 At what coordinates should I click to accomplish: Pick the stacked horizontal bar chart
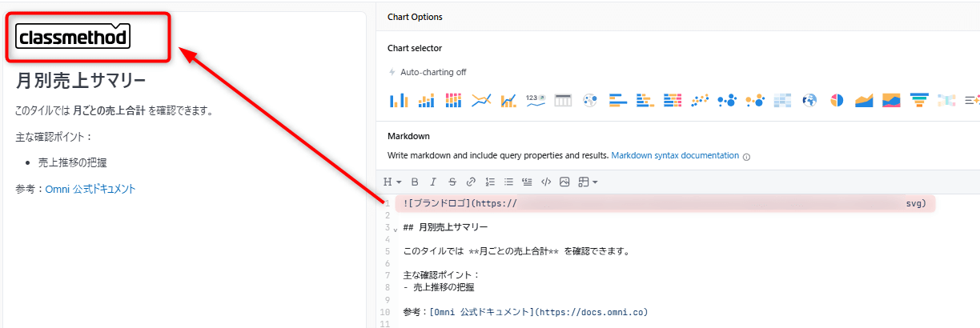[645, 101]
